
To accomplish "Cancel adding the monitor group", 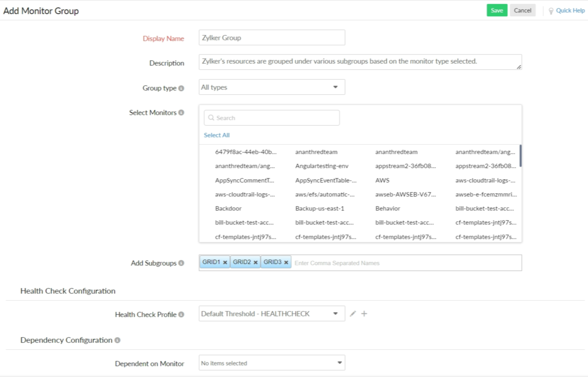I will pos(522,10).
